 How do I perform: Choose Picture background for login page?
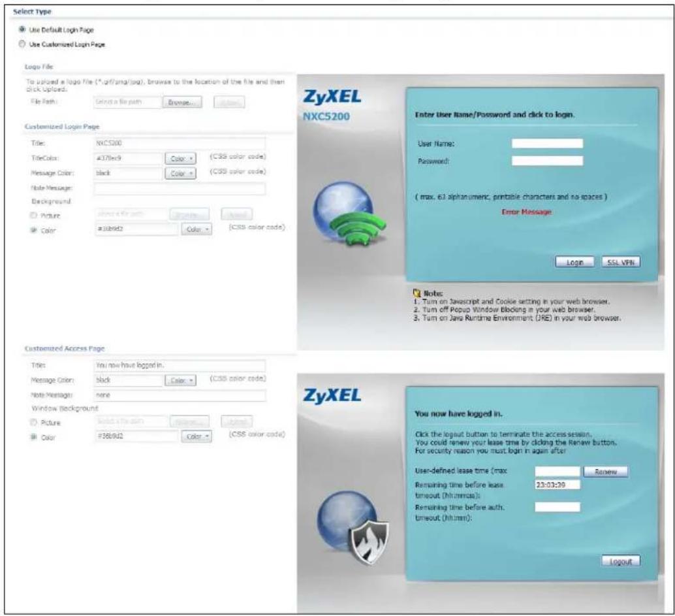click(33, 215)
